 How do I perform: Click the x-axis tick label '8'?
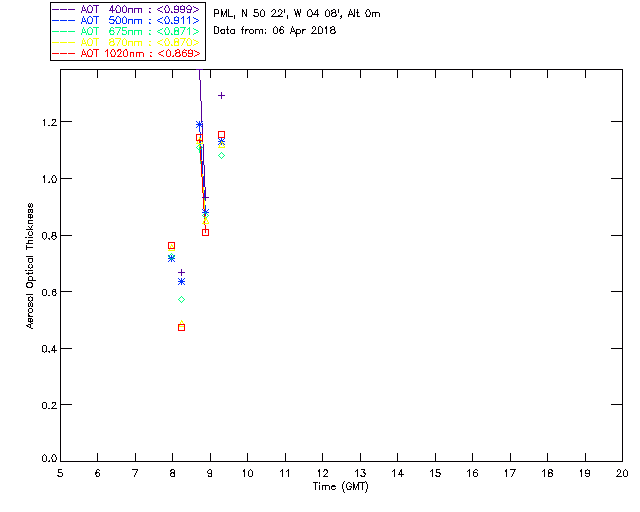(173, 474)
